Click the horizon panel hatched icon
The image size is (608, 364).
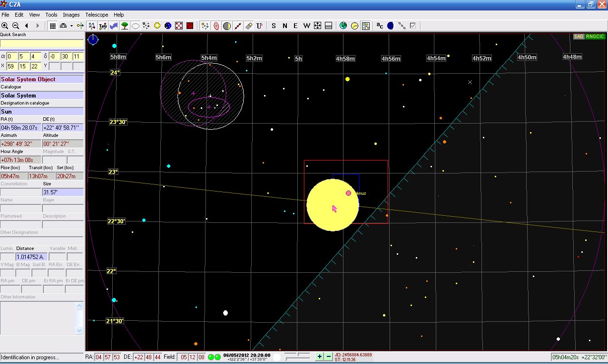tap(328, 26)
